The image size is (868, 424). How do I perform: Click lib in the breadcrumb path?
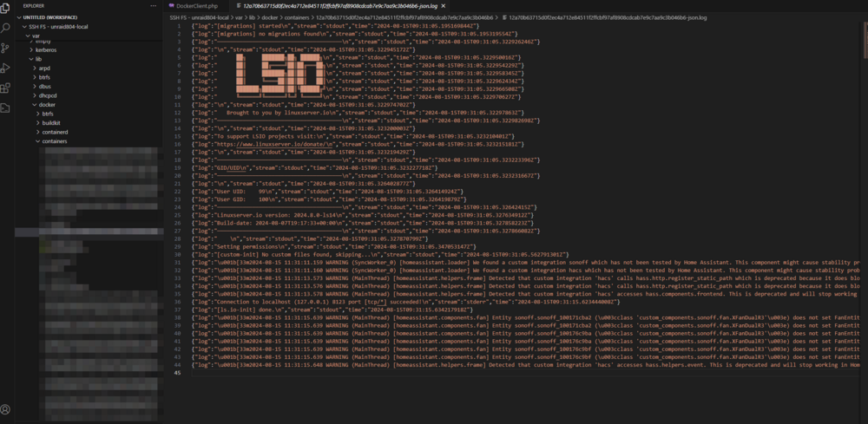pyautogui.click(x=253, y=17)
